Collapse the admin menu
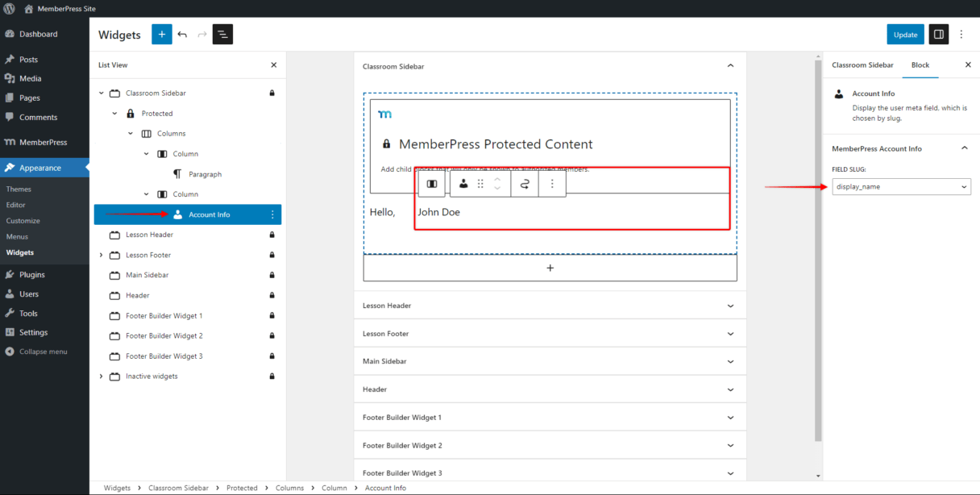The image size is (980, 495). (44, 351)
